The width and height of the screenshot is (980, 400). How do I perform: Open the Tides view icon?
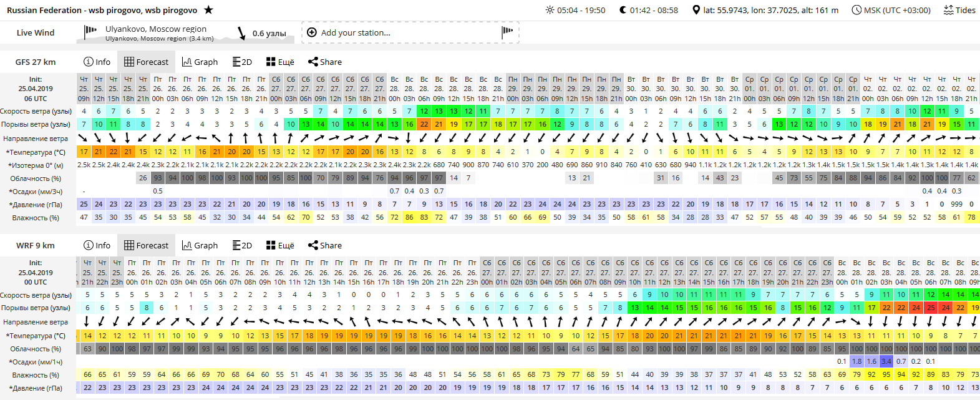(x=949, y=10)
